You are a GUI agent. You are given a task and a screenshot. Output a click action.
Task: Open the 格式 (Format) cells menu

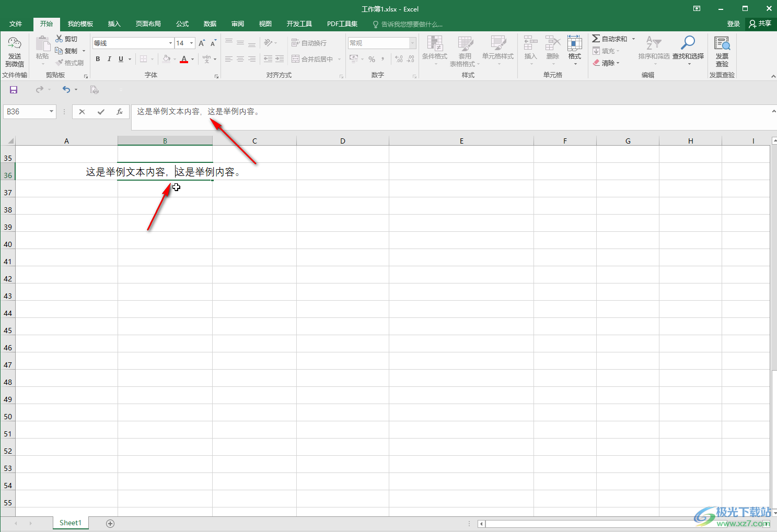pos(575,50)
